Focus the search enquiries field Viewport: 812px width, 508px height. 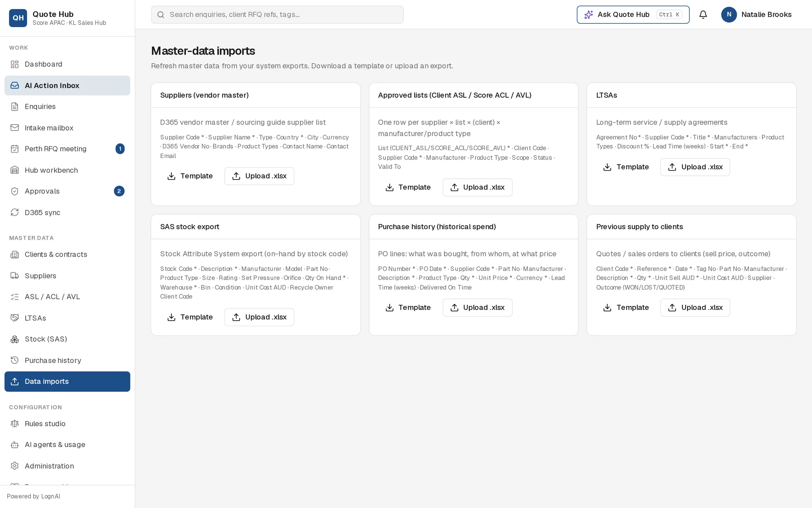pyautogui.click(x=277, y=15)
